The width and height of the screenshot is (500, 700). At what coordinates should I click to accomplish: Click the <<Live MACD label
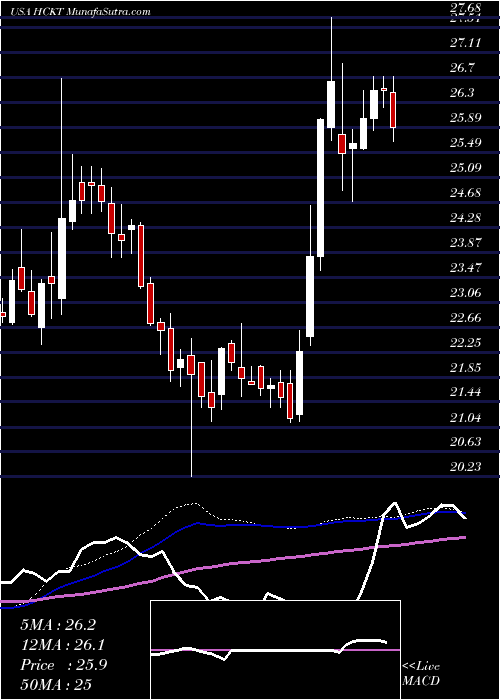[421, 674]
